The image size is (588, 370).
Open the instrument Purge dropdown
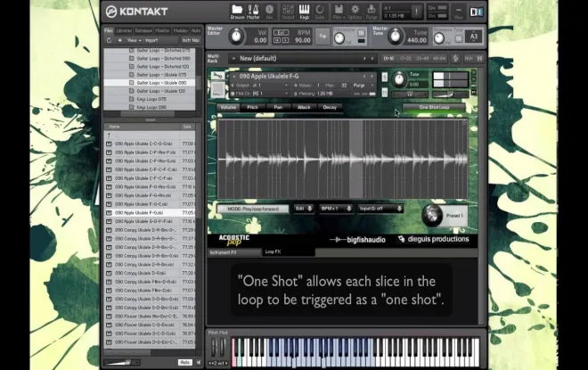[363, 86]
